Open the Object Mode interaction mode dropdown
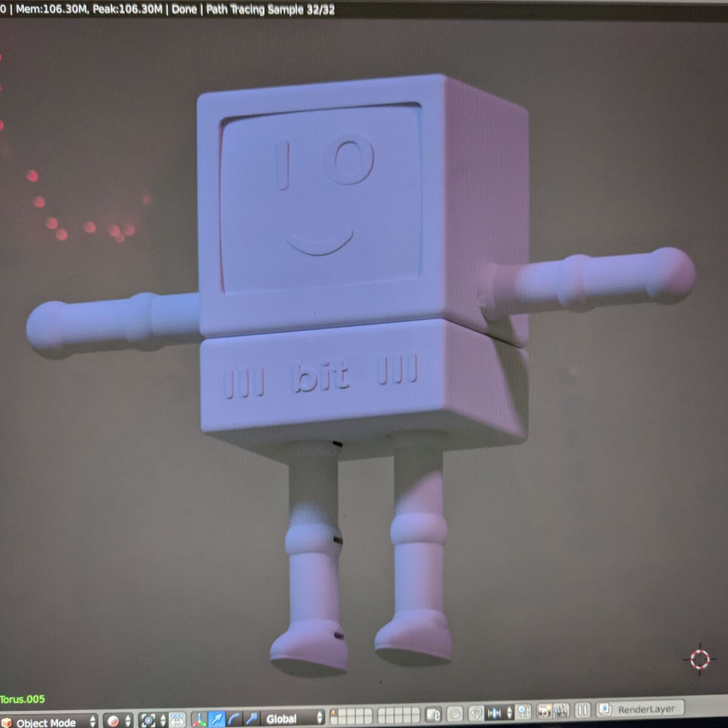Image resolution: width=728 pixels, height=728 pixels. (49, 721)
